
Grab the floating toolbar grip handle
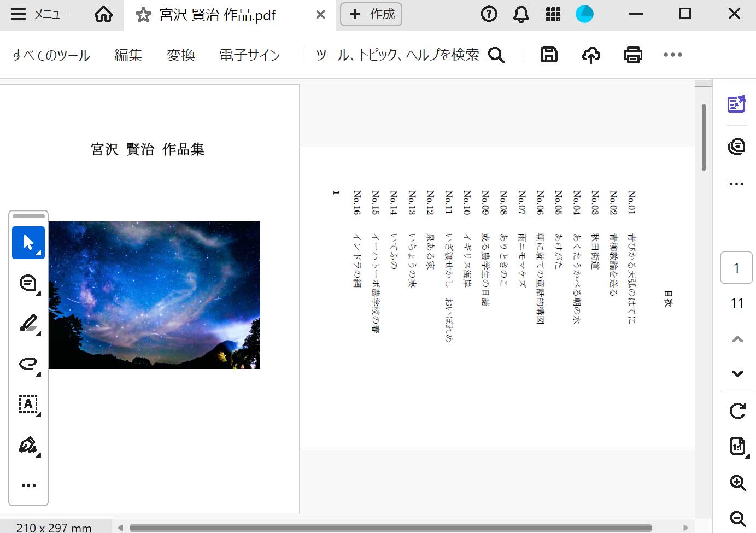pos(28,216)
